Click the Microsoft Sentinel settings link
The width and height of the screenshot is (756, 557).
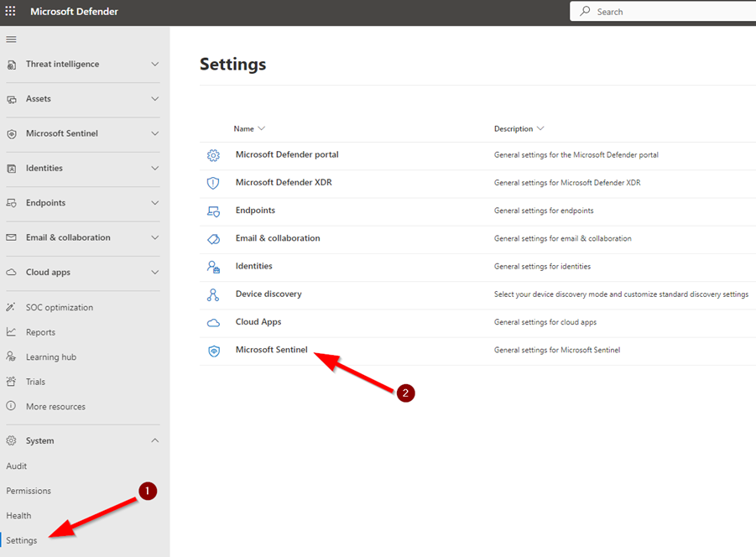tap(271, 350)
